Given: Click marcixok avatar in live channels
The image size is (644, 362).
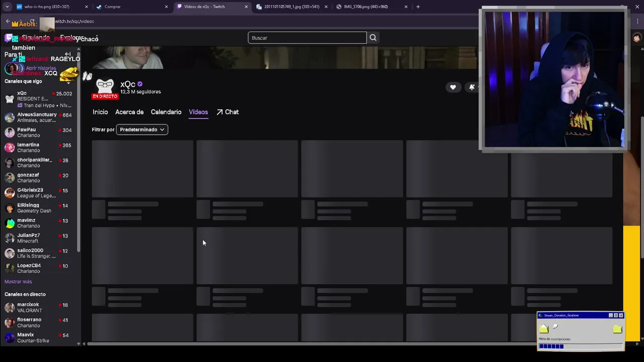Looking at the screenshot, I should (10, 307).
